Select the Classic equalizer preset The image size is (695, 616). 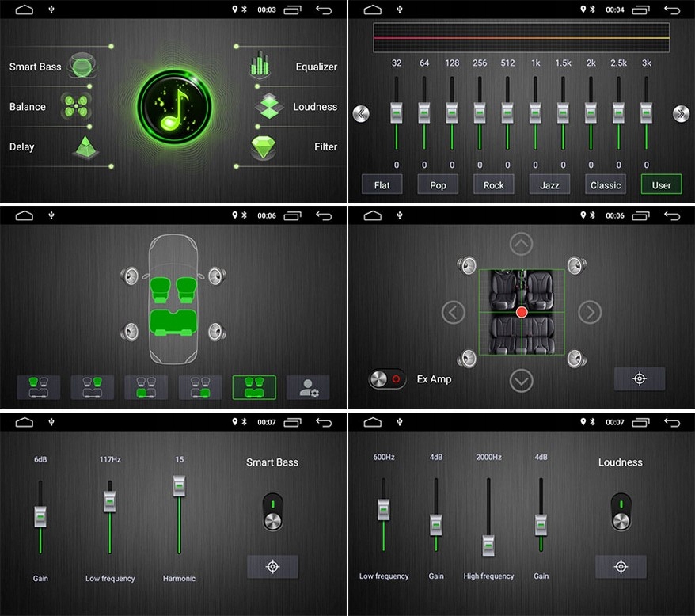(x=606, y=184)
